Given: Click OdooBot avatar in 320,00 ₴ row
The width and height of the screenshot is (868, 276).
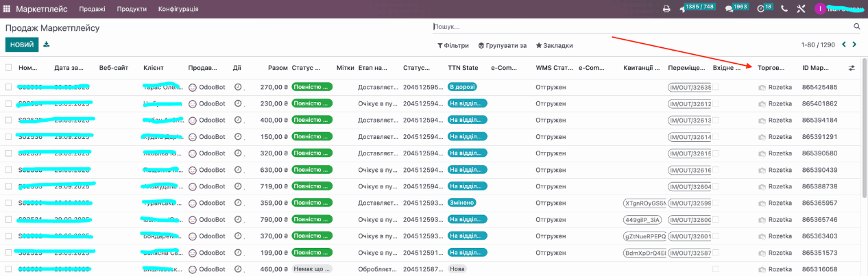Looking at the screenshot, I should pyautogui.click(x=193, y=153).
